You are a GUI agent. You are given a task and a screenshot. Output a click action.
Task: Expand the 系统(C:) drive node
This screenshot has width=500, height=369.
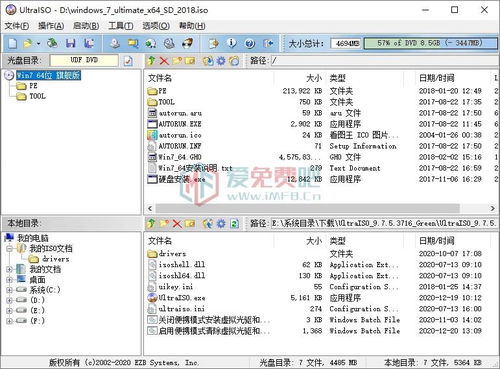[x=9, y=290]
